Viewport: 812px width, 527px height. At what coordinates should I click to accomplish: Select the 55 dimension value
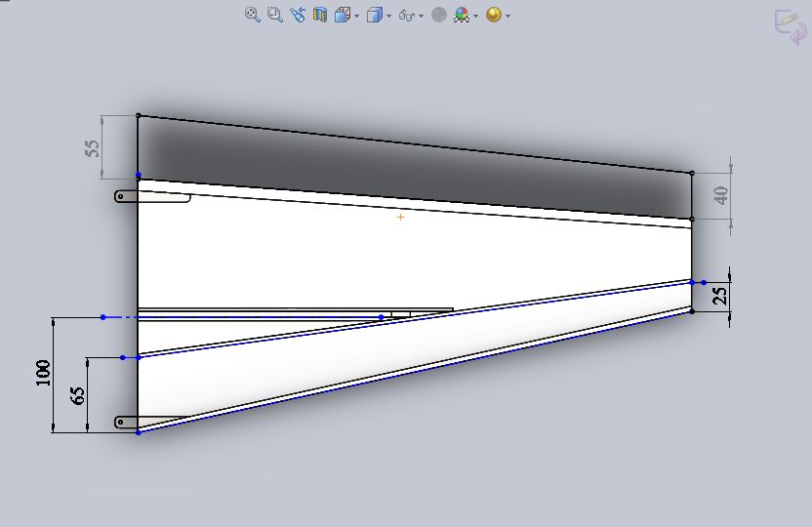pyautogui.click(x=91, y=148)
